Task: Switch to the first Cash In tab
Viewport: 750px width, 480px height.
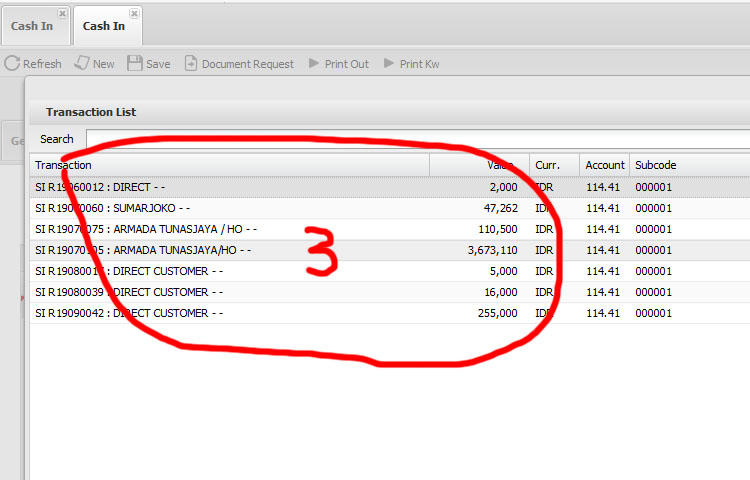Action: point(32,26)
